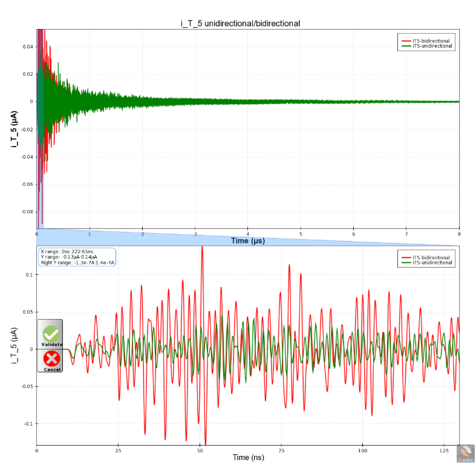The image size is (476, 468).
Task: Click the 4 tick on top time axis
Action: tap(247, 234)
